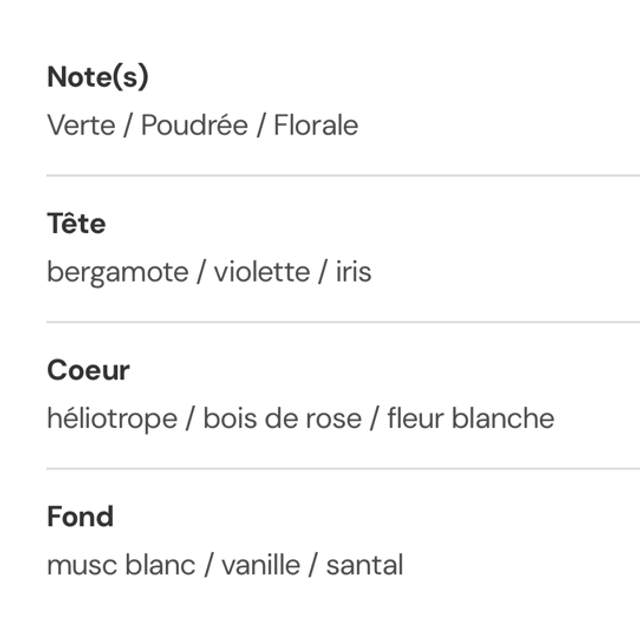Click the Coeur section heading

coord(88,370)
